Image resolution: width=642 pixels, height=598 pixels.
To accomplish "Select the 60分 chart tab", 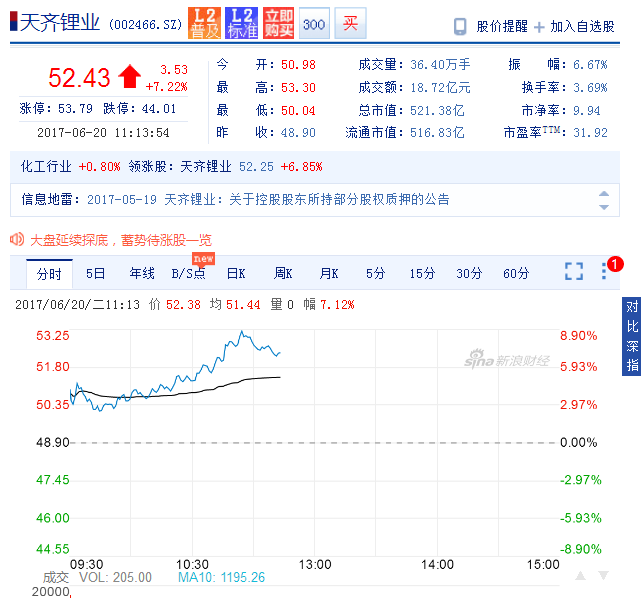I will pyautogui.click(x=516, y=273).
